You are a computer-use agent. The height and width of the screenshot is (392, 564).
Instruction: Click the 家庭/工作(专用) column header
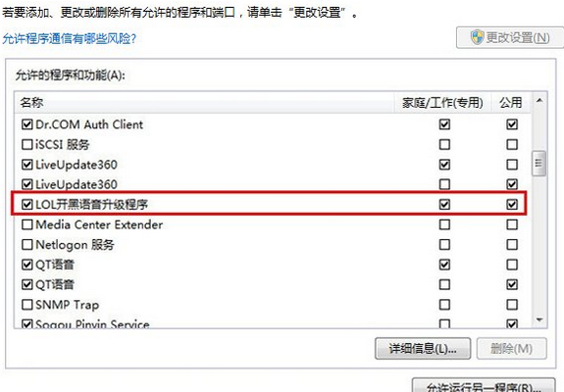[x=442, y=103]
